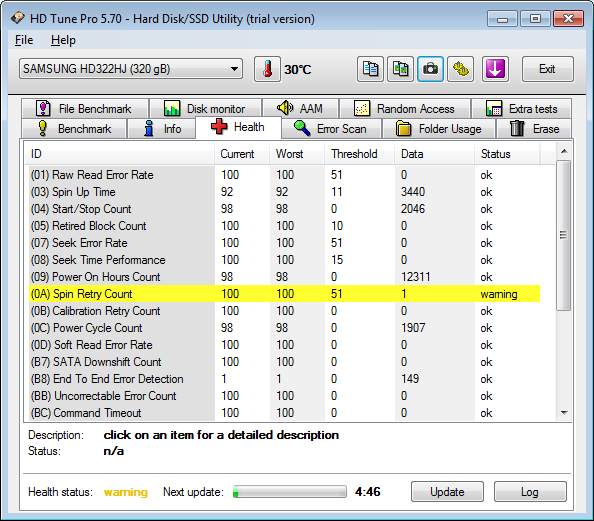This screenshot has width=594, height=521.
Task: Switch to the Benchmark tab
Action: (x=74, y=129)
